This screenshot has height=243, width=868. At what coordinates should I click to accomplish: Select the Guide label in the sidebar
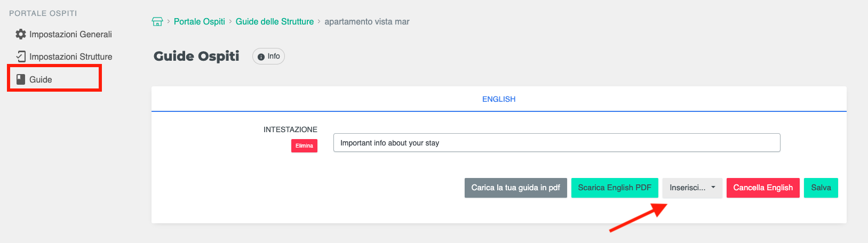pyautogui.click(x=41, y=79)
